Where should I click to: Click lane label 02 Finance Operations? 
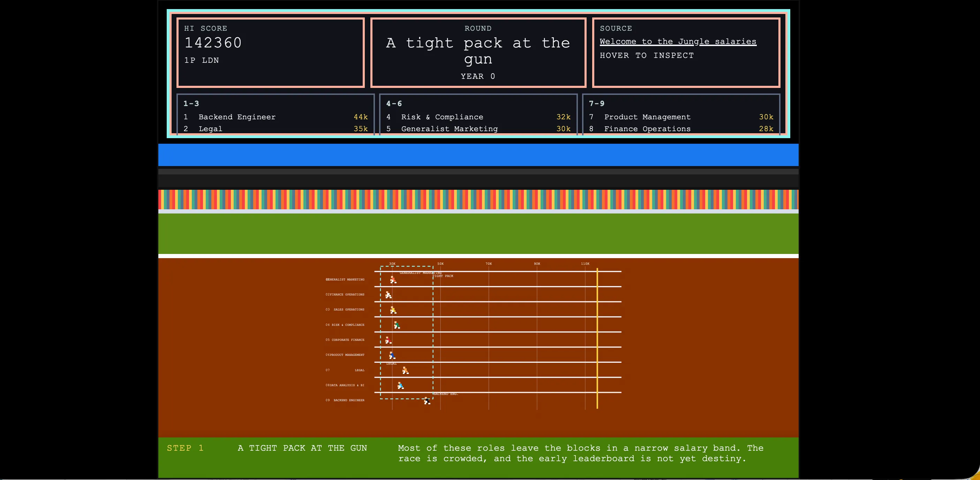point(345,294)
